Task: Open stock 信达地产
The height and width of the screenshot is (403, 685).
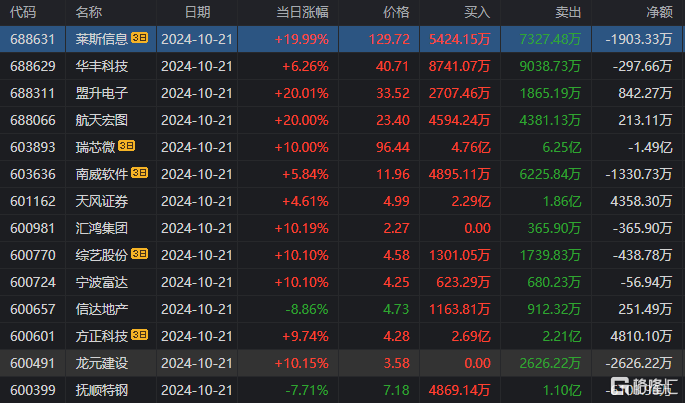Action: [101, 309]
